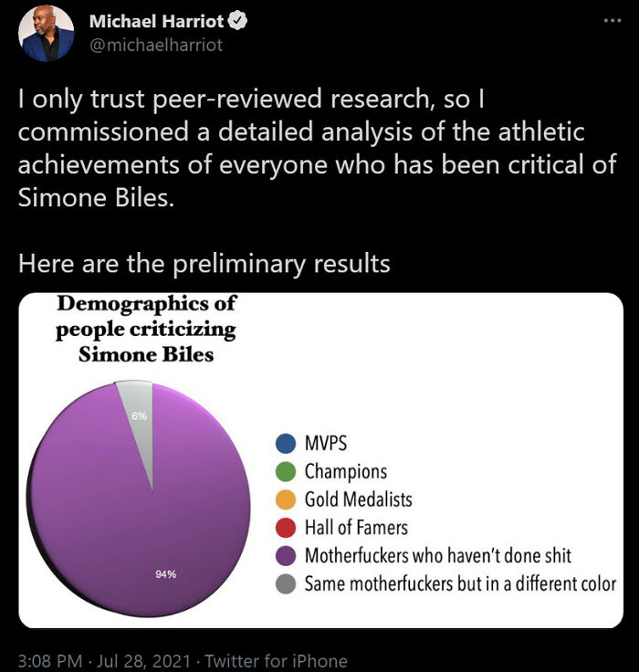
Task: Open the Michael Harriot display name link
Action: coord(156,21)
